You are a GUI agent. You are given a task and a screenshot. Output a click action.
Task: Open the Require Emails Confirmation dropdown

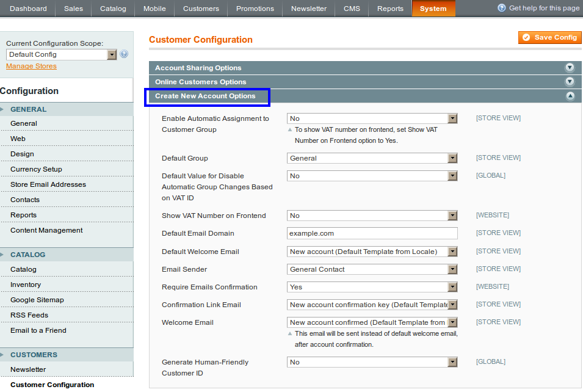(372, 287)
